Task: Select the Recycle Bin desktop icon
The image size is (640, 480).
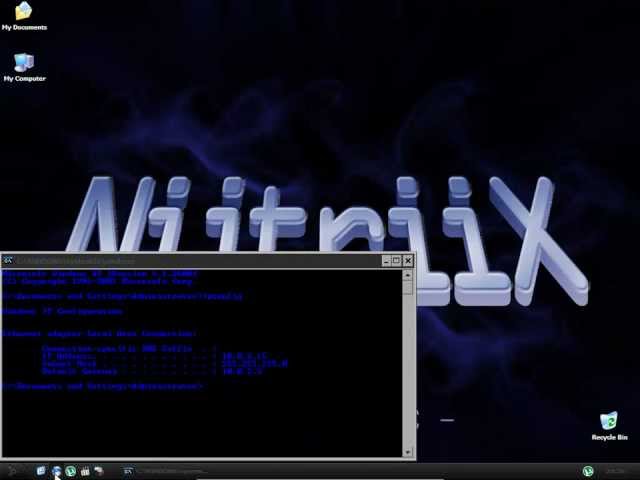Action: tap(609, 426)
